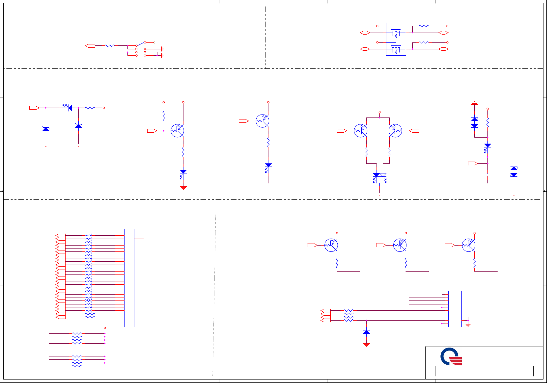Select the transistor with the pull-up base resistor

pyautogui.click(x=177, y=131)
